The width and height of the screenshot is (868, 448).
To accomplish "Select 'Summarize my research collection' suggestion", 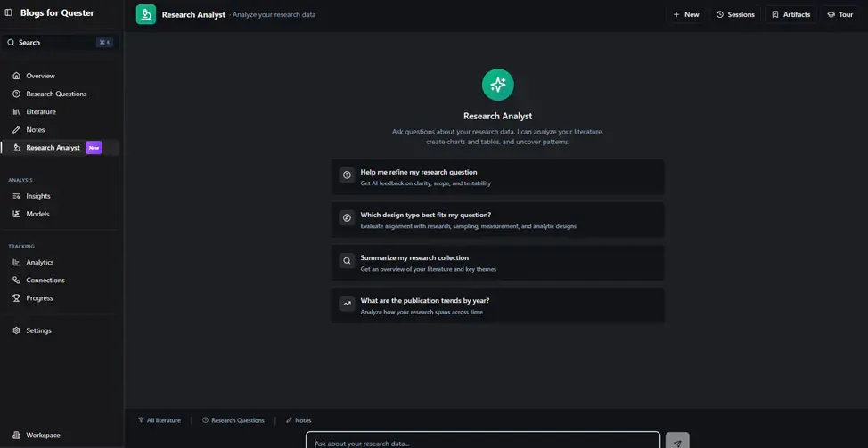I will click(x=497, y=263).
